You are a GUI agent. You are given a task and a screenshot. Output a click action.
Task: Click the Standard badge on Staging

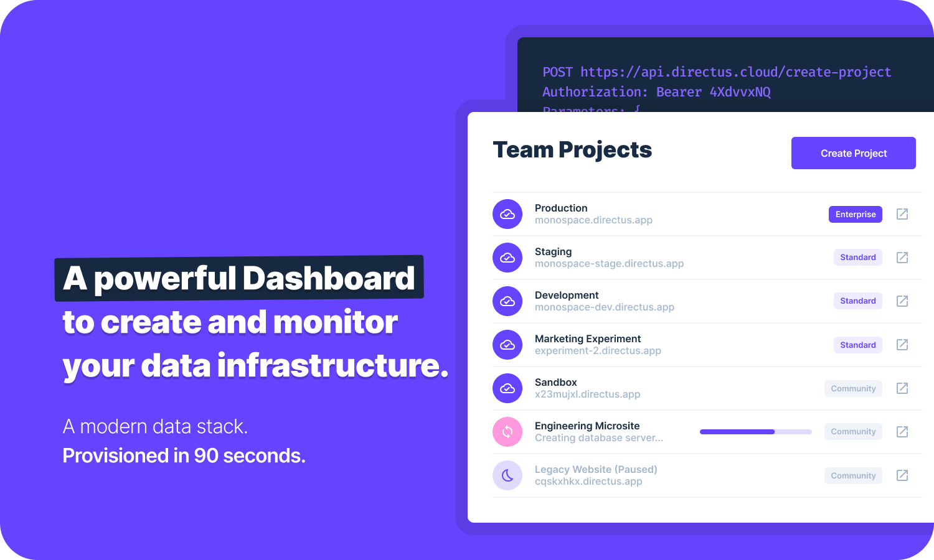(858, 258)
